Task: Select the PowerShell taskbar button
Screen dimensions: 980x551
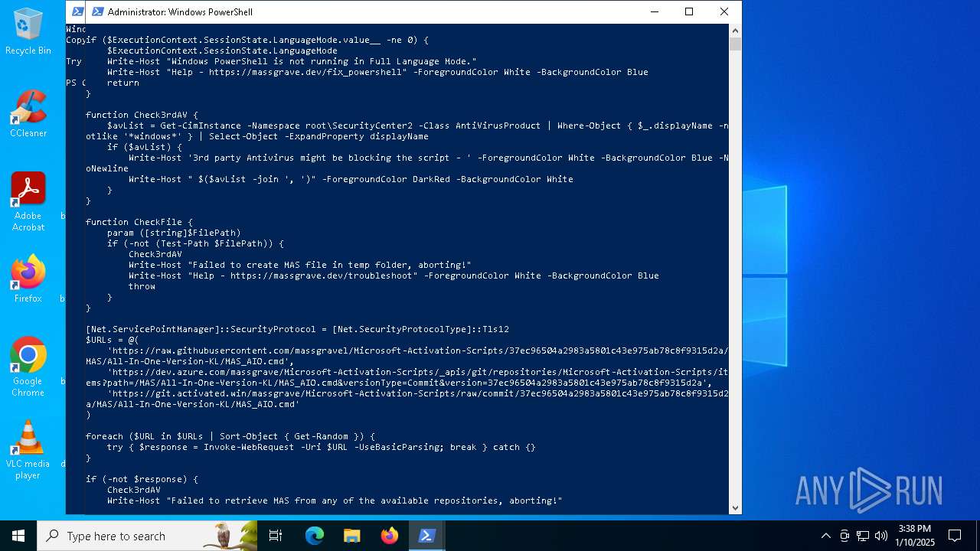Action: [x=427, y=536]
